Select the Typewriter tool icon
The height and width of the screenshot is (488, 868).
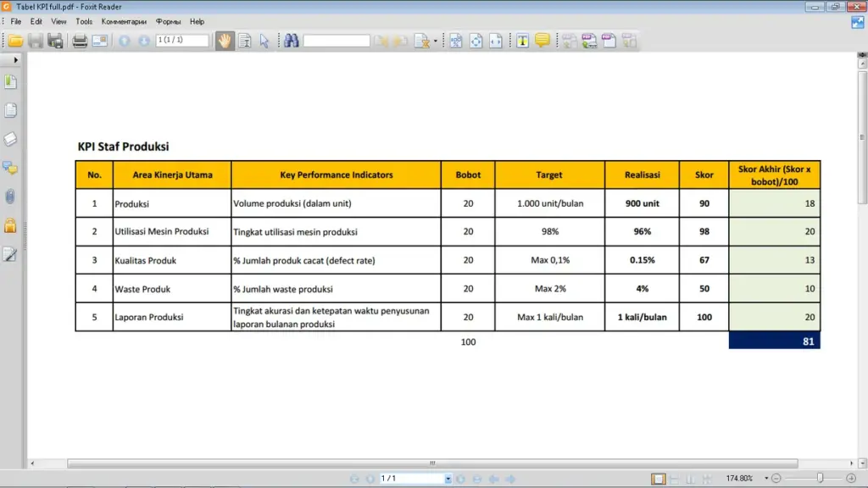(522, 41)
